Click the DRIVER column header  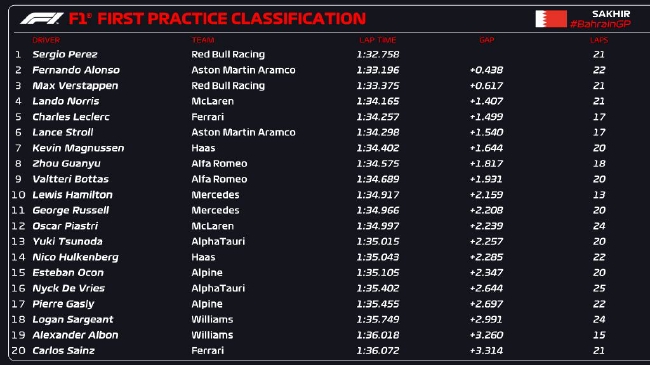pyautogui.click(x=46, y=40)
